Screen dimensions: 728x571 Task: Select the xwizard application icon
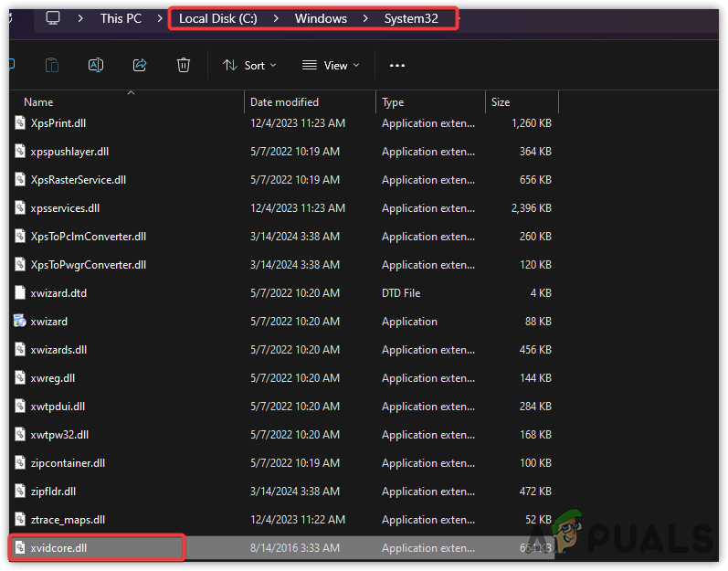point(20,322)
